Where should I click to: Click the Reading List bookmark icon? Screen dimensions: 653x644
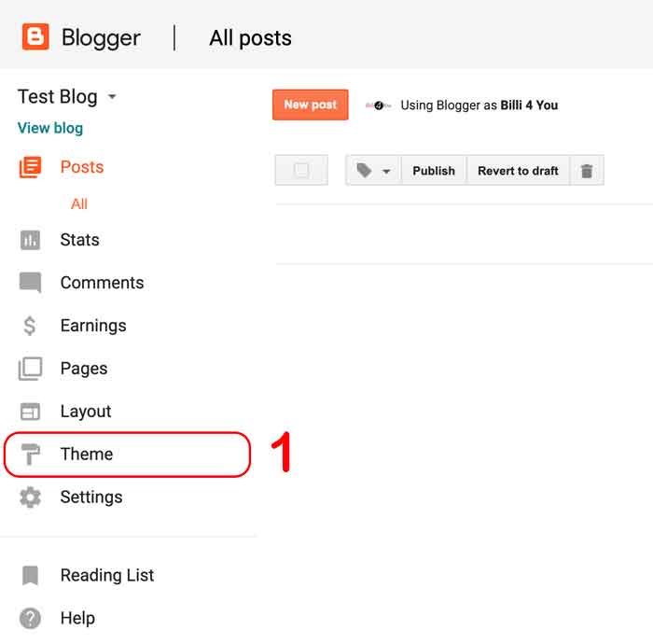point(31,575)
